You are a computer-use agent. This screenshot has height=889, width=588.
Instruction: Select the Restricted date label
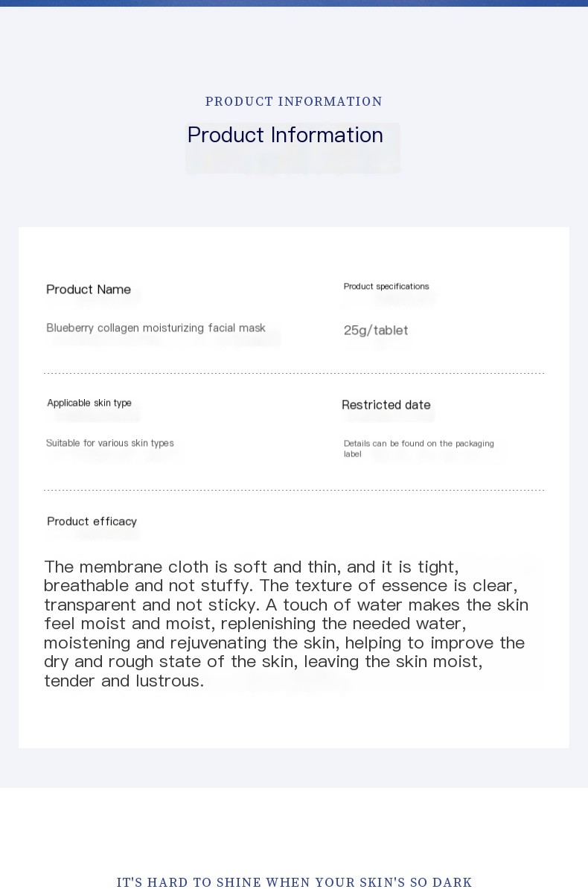[x=386, y=405]
